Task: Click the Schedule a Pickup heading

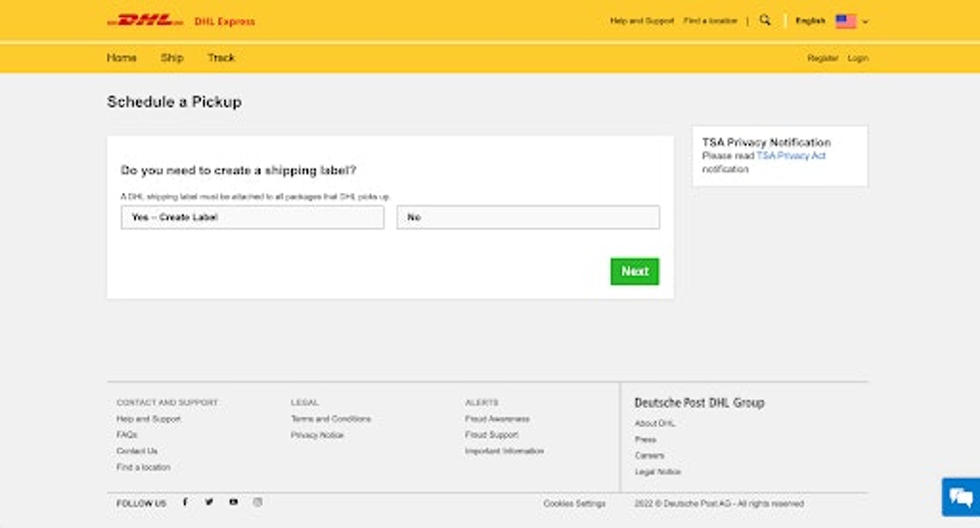Action: [174, 102]
